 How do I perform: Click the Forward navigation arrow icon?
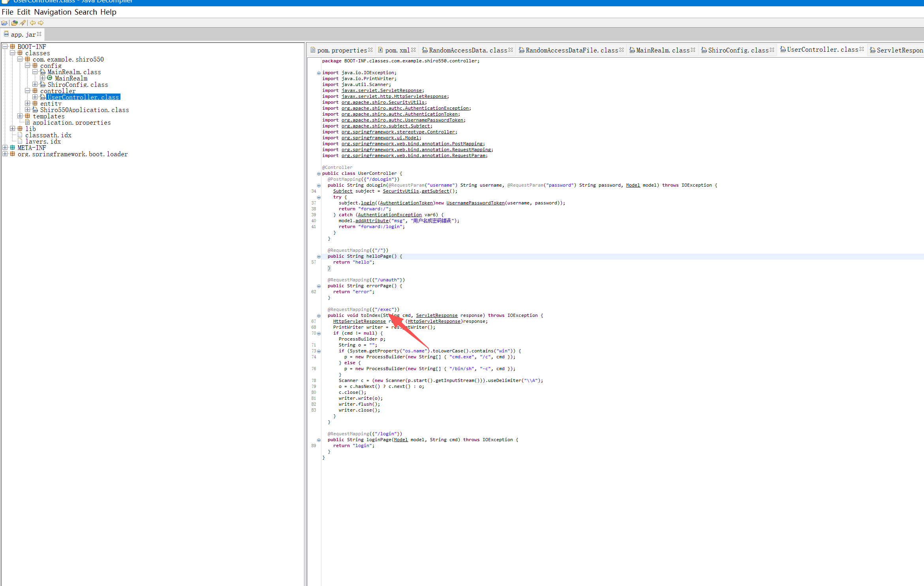pyautogui.click(x=41, y=23)
